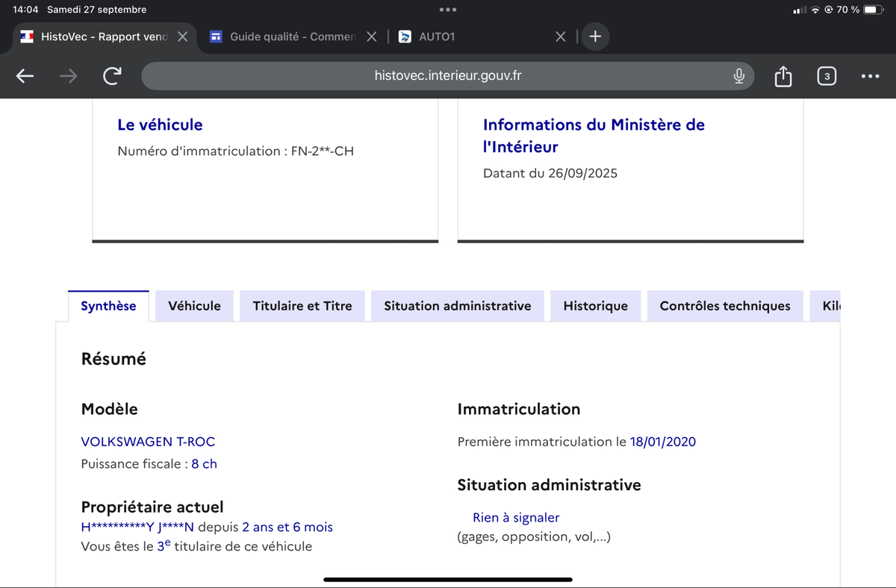The width and height of the screenshot is (896, 588).
Task: Tap the microphone voice search icon
Action: (x=738, y=76)
